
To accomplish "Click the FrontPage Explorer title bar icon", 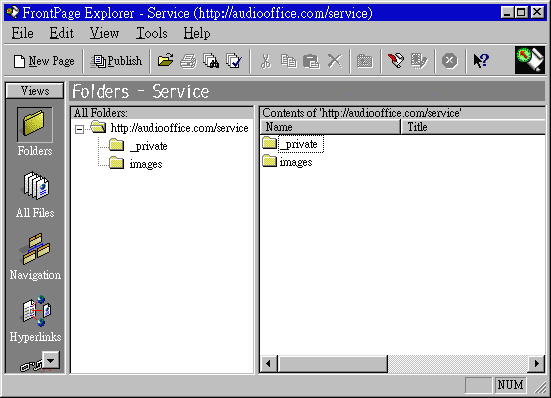I will 13,13.
